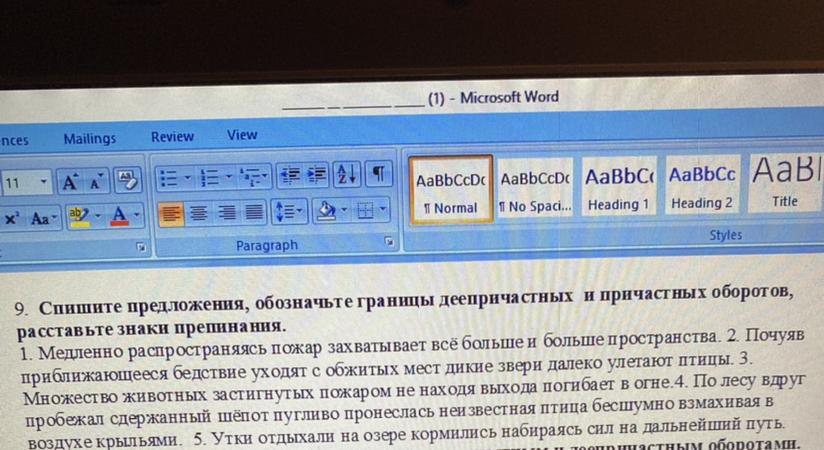The image size is (824, 450).
Task: Click the heading text "Спишите предложения"
Action: click(x=142, y=306)
